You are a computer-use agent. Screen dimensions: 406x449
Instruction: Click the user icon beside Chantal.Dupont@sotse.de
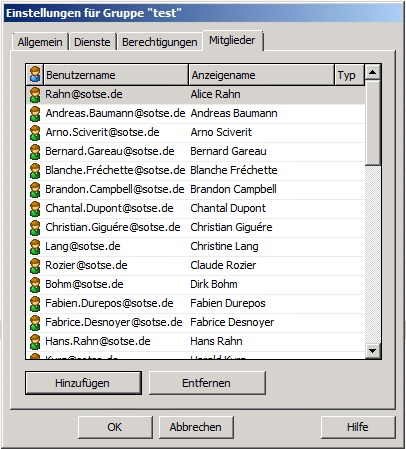(35, 209)
